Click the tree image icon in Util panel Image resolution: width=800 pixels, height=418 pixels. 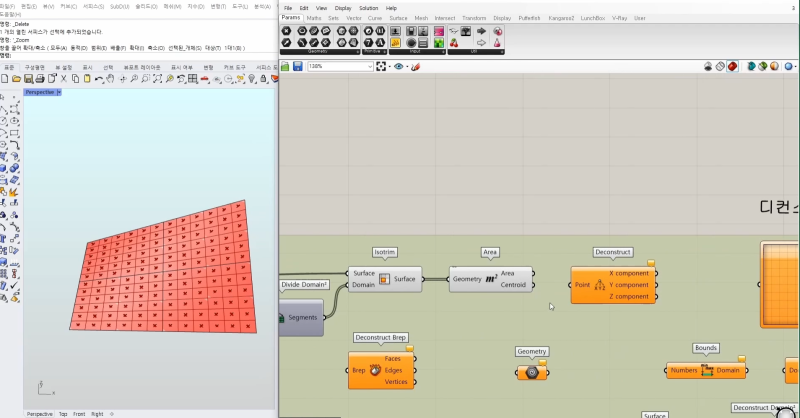click(466, 31)
